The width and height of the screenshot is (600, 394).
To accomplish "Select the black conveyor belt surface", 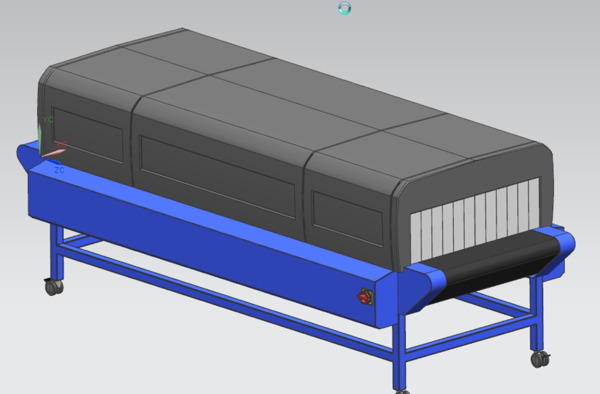I will [494, 264].
